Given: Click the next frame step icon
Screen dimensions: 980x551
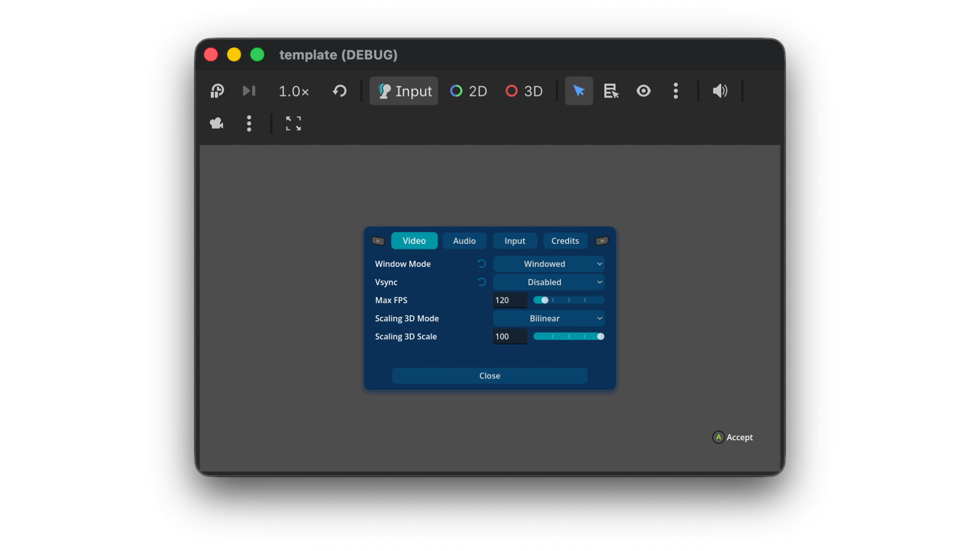Looking at the screenshot, I should pos(249,91).
